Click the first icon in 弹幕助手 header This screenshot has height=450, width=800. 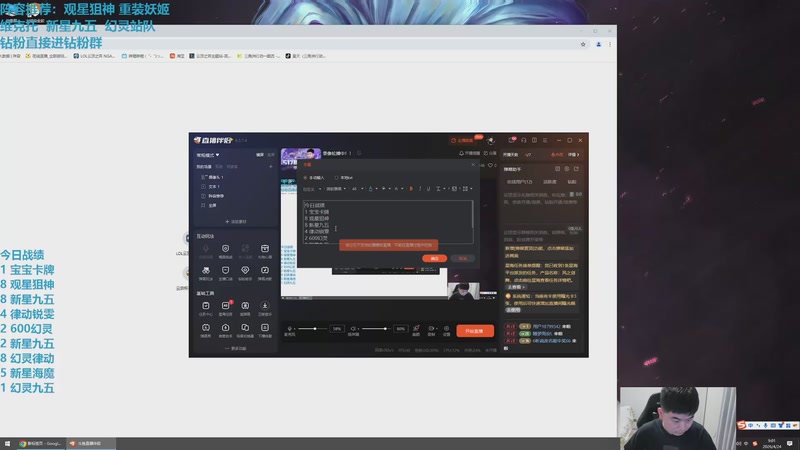click(557, 169)
